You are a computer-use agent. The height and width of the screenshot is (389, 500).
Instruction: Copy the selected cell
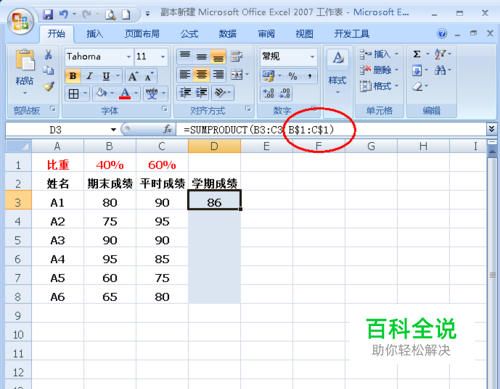point(49,70)
